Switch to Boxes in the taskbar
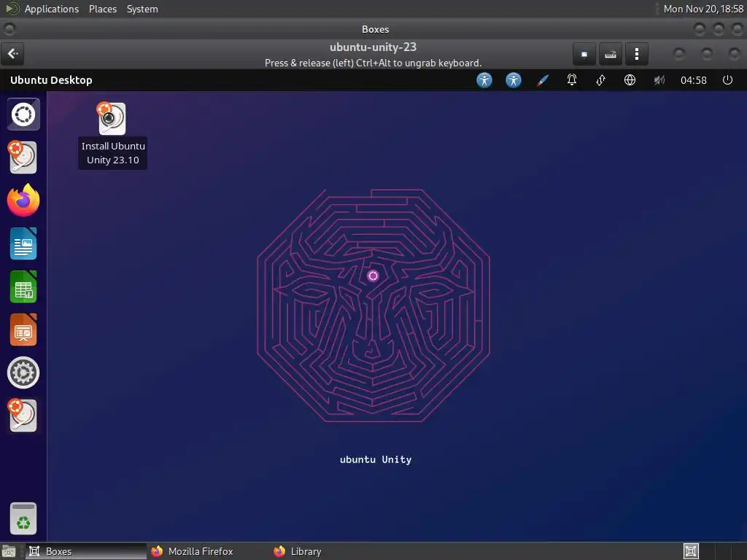This screenshot has width=747, height=560. pos(86,551)
